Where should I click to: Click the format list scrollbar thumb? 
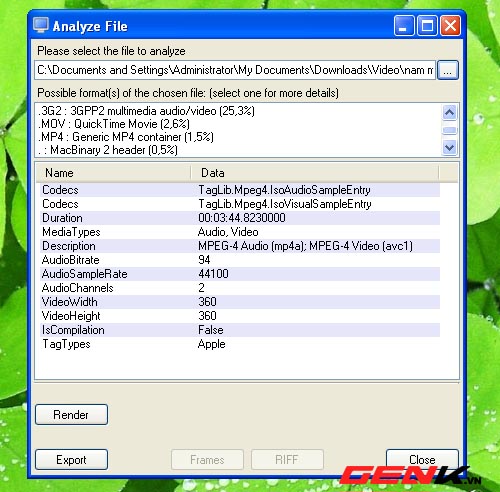pos(449,130)
